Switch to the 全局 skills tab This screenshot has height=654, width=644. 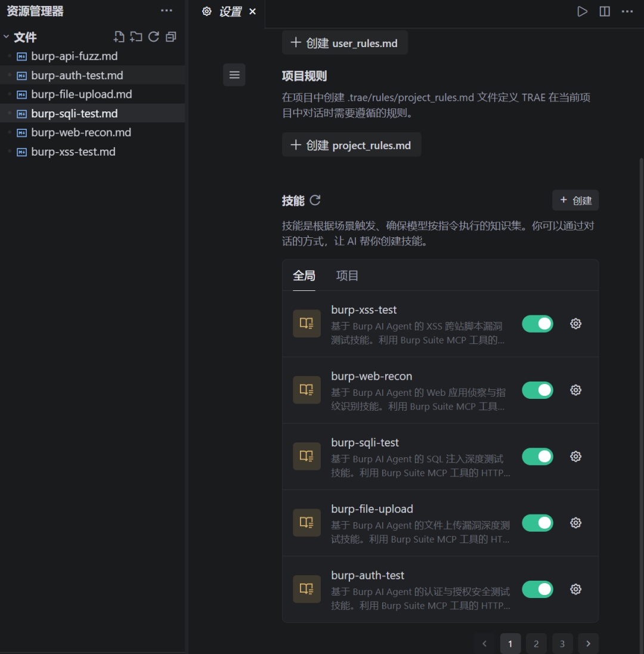pyautogui.click(x=304, y=275)
